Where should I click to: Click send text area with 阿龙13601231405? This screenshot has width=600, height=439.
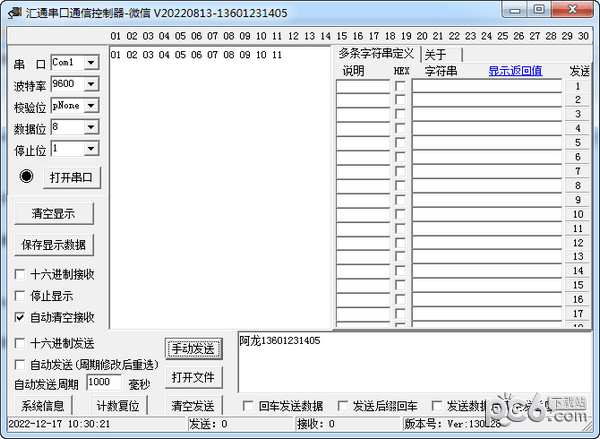(x=415, y=362)
